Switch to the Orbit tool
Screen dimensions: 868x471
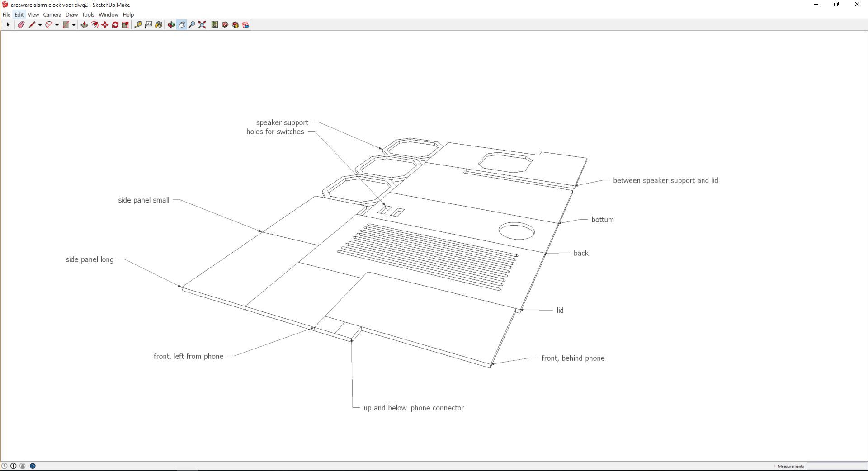[171, 25]
